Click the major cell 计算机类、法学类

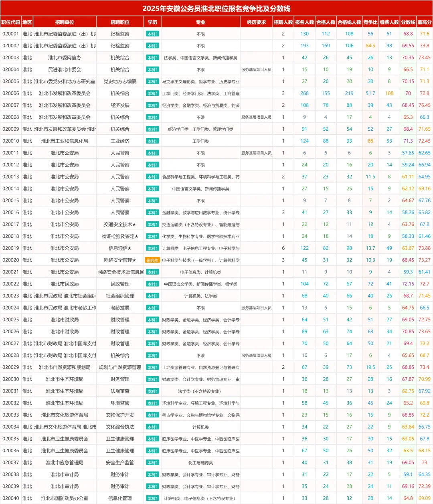point(200,296)
